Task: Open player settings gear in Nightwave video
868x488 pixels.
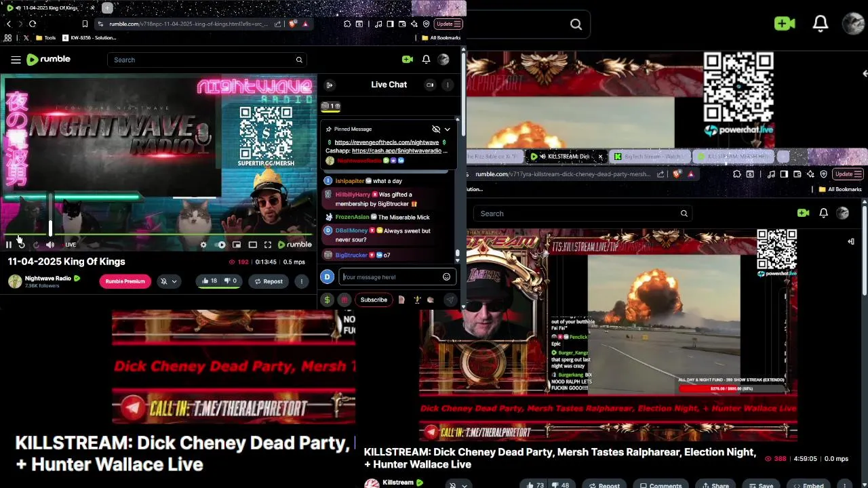Action: (203, 245)
